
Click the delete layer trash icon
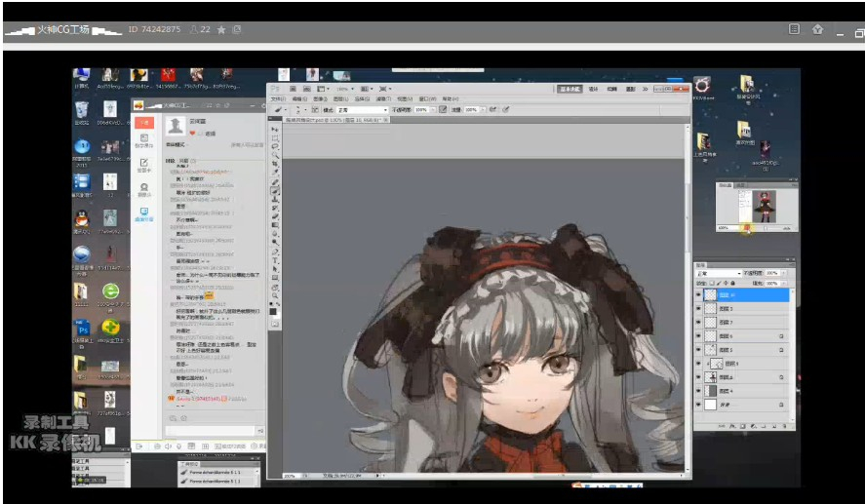(784, 426)
